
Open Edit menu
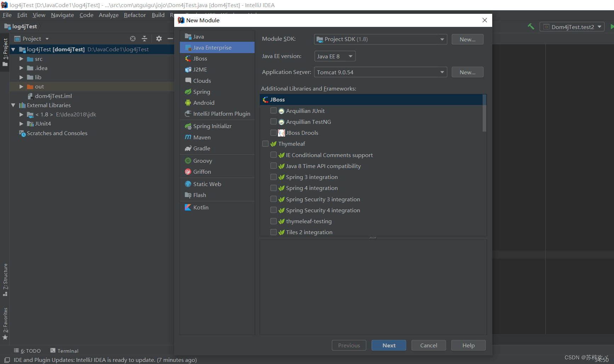point(22,15)
